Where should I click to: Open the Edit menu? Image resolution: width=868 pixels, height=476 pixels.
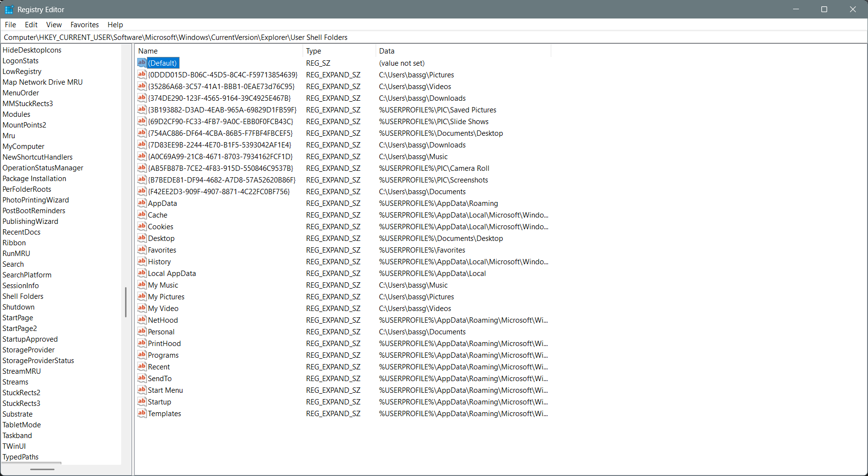click(x=31, y=25)
